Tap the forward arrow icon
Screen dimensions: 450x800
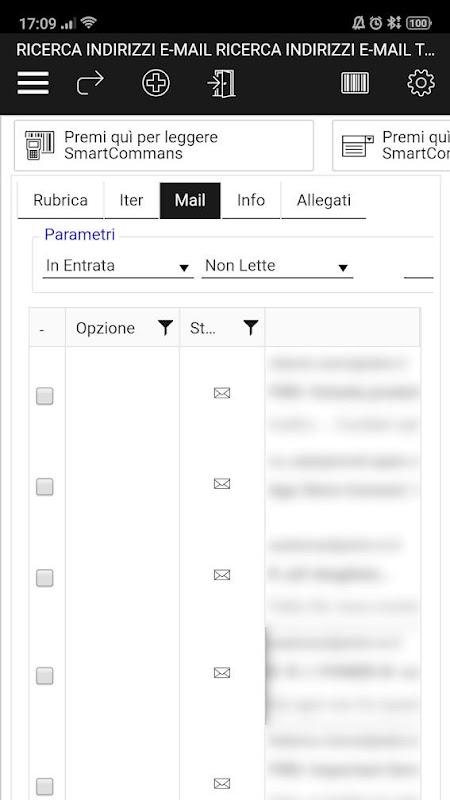coord(90,83)
